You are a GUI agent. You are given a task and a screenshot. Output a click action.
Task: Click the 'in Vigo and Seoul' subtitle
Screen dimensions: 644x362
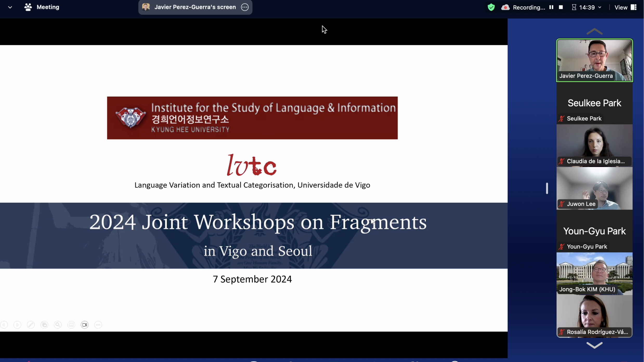coord(258,251)
